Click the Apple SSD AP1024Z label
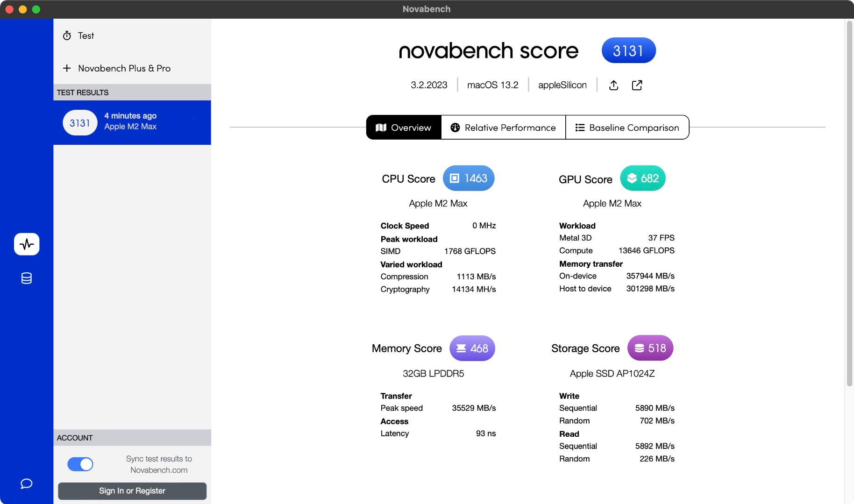854x504 pixels. point(612,374)
